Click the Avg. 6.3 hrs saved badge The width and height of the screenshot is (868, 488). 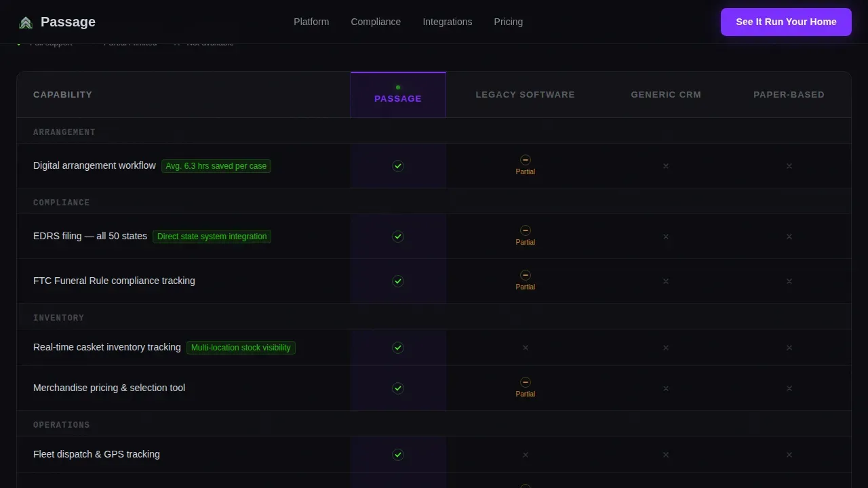(216, 166)
